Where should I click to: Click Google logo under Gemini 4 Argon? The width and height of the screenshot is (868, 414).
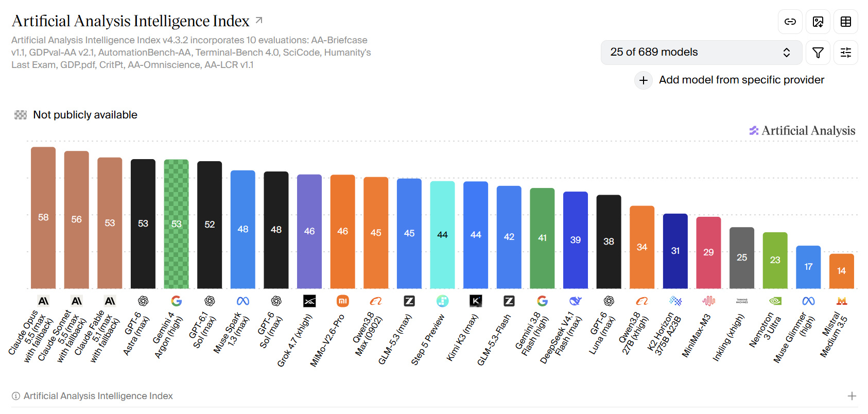tap(177, 301)
